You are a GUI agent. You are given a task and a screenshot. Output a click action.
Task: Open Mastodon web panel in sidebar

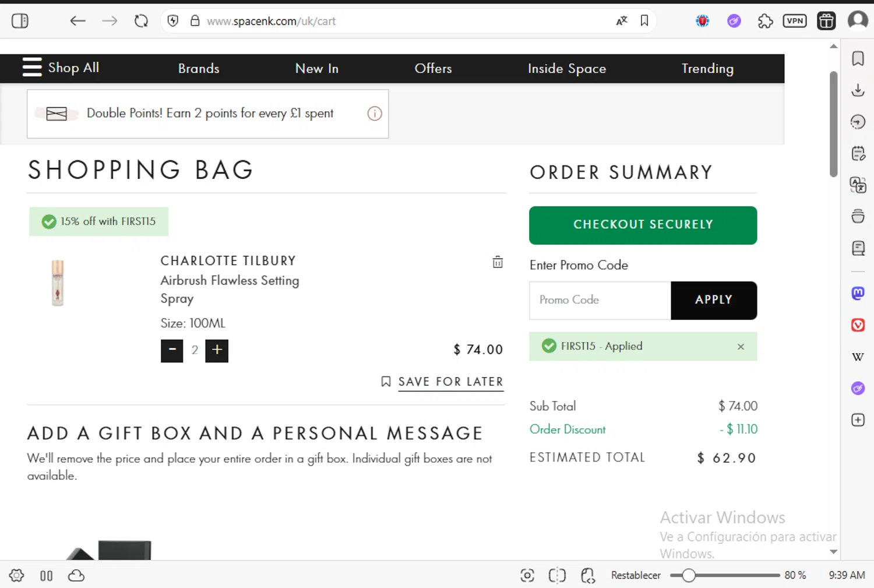click(x=858, y=293)
